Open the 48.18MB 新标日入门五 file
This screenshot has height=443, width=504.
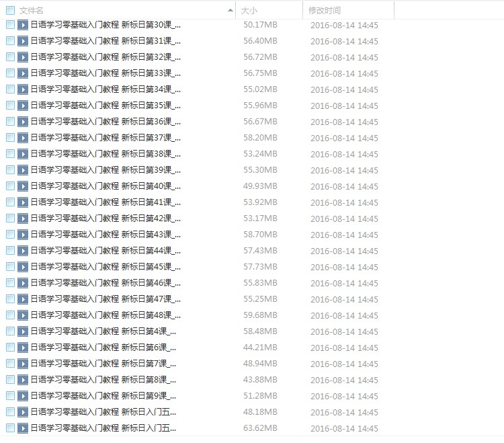pyautogui.click(x=103, y=412)
